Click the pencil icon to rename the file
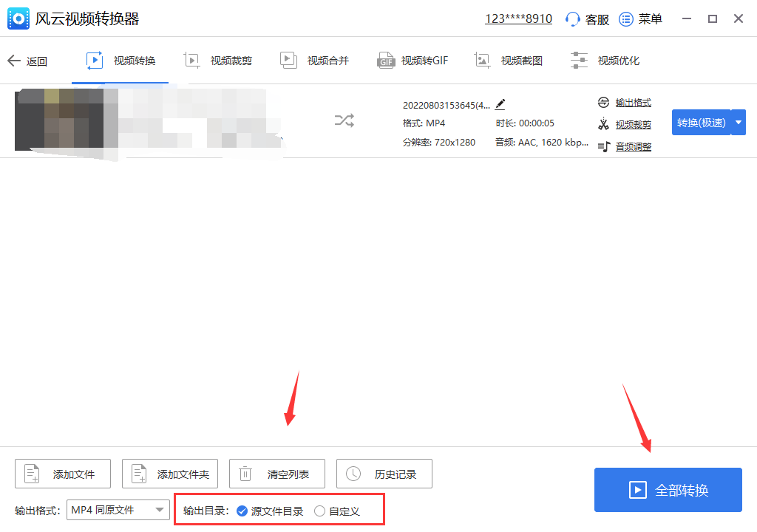757x532 pixels. 500,103
